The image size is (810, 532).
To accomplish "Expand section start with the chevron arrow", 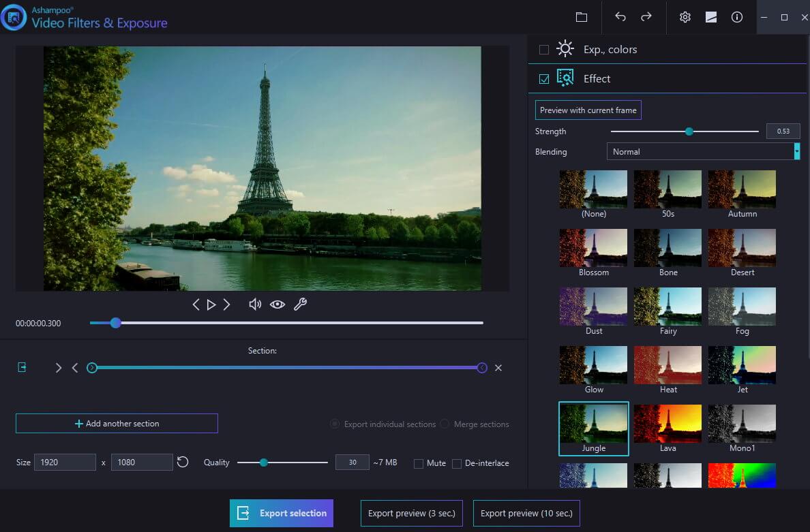I will [x=58, y=367].
